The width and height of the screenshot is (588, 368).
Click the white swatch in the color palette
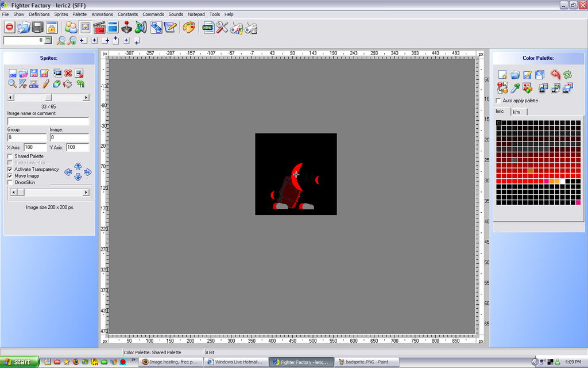[x=563, y=181]
